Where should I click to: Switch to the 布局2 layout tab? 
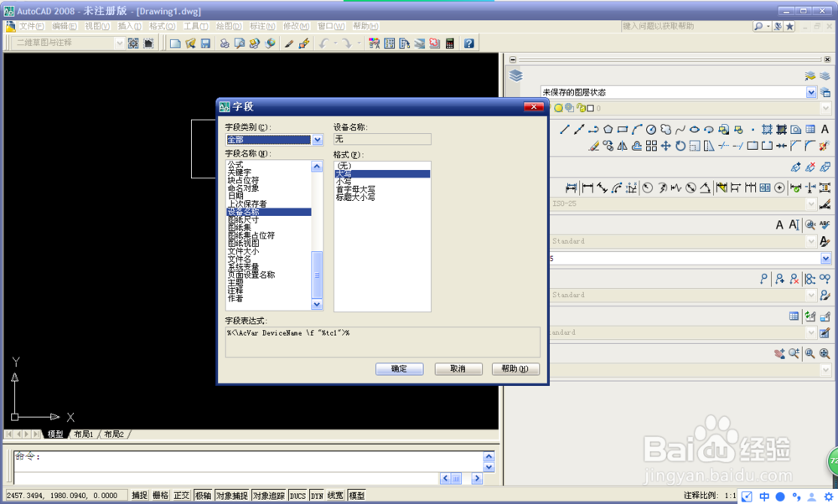coord(114,434)
